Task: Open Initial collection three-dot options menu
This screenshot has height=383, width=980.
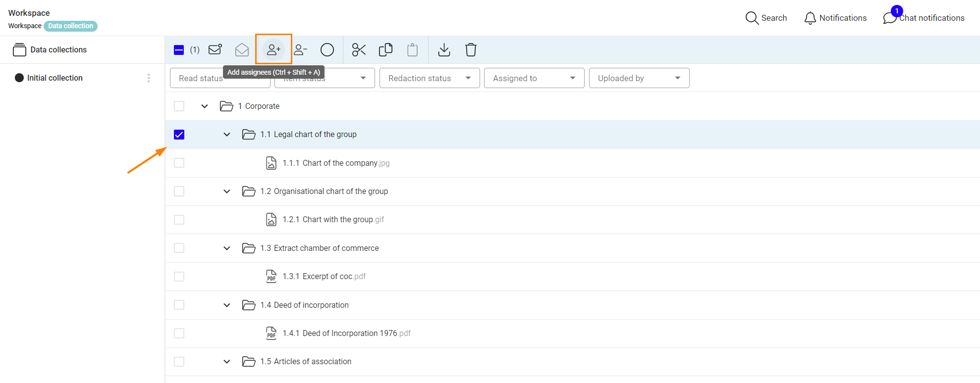Action: pos(149,78)
